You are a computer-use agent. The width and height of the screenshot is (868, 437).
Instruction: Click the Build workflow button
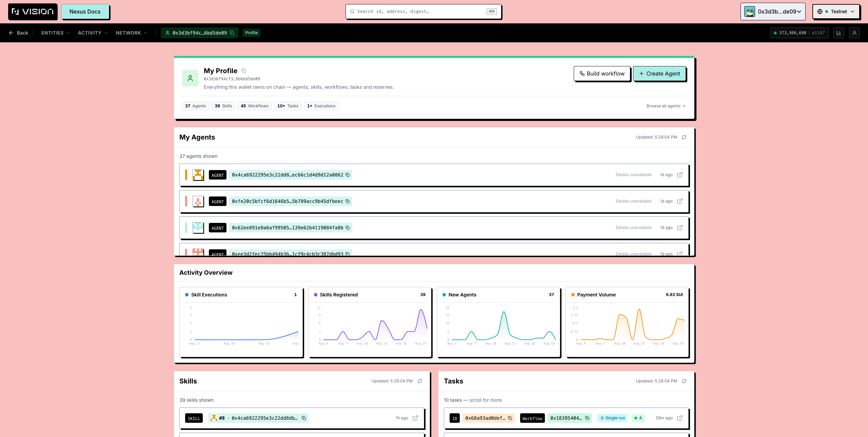click(602, 74)
